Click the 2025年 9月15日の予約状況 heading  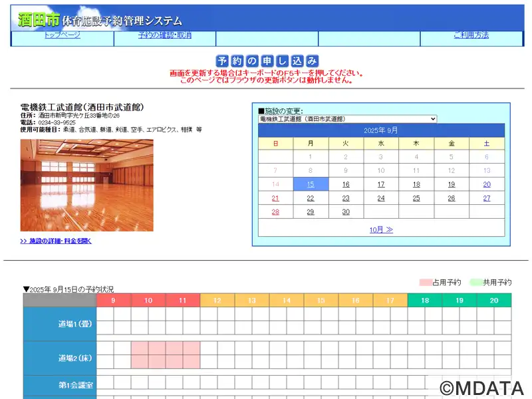pos(68,289)
